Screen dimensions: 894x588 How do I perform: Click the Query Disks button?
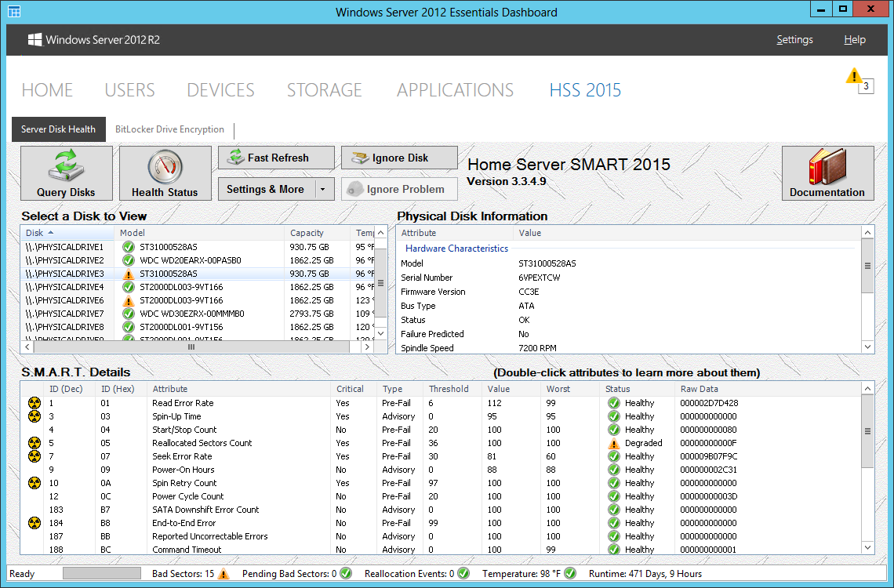coord(66,173)
